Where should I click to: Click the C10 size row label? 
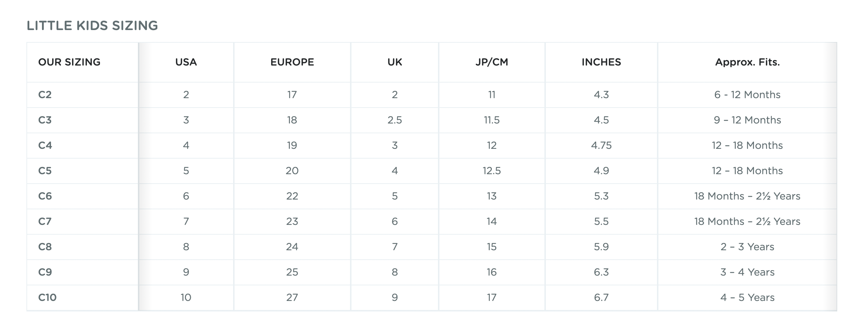47,298
